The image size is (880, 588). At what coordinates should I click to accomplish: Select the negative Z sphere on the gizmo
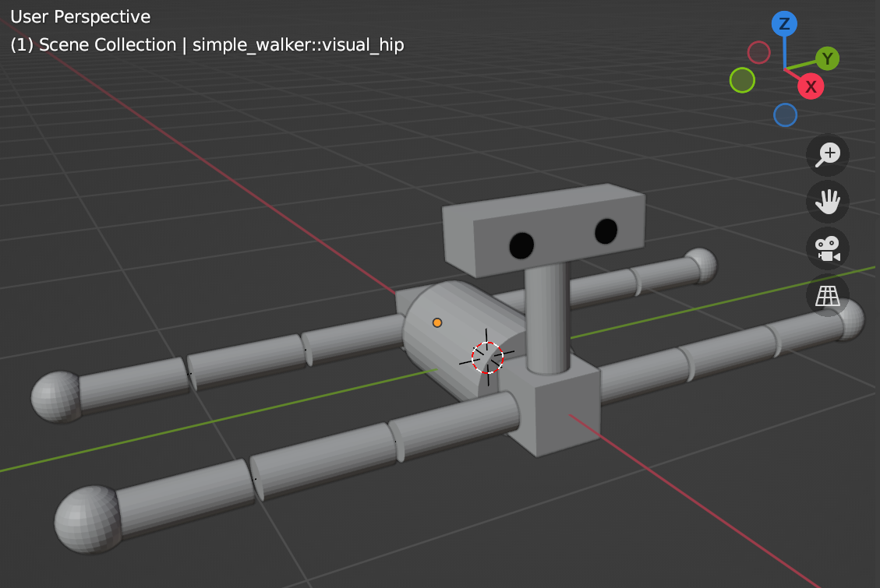tap(785, 115)
